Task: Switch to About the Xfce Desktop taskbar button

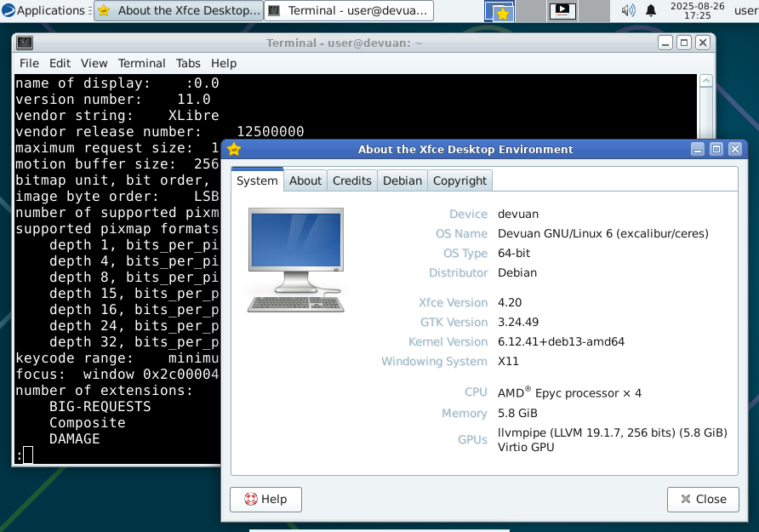Action: pos(179,11)
